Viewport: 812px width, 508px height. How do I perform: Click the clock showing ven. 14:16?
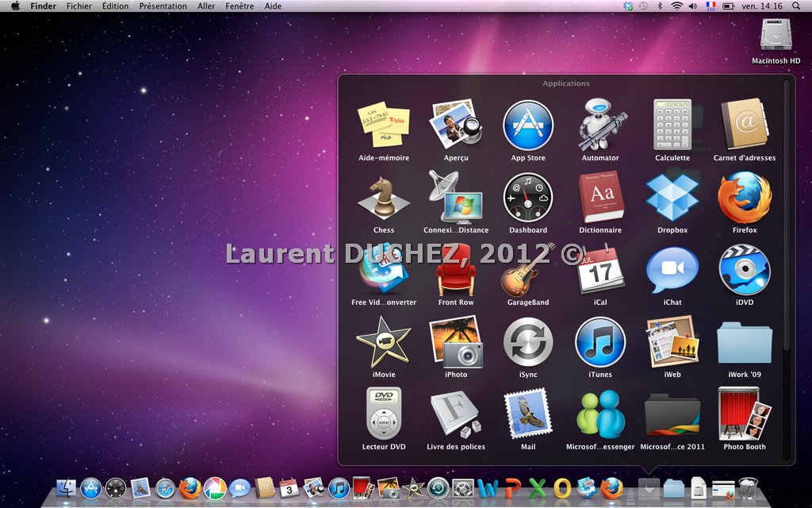pyautogui.click(x=762, y=6)
